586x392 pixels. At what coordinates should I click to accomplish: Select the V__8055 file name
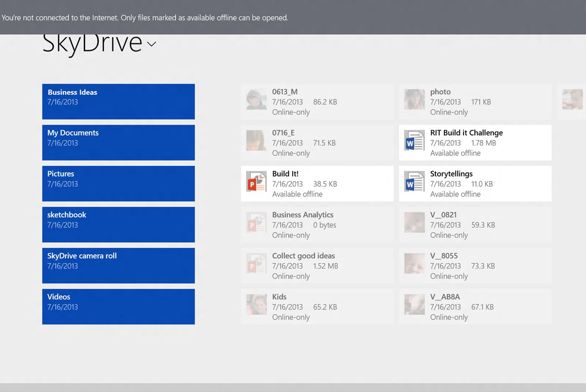(444, 256)
